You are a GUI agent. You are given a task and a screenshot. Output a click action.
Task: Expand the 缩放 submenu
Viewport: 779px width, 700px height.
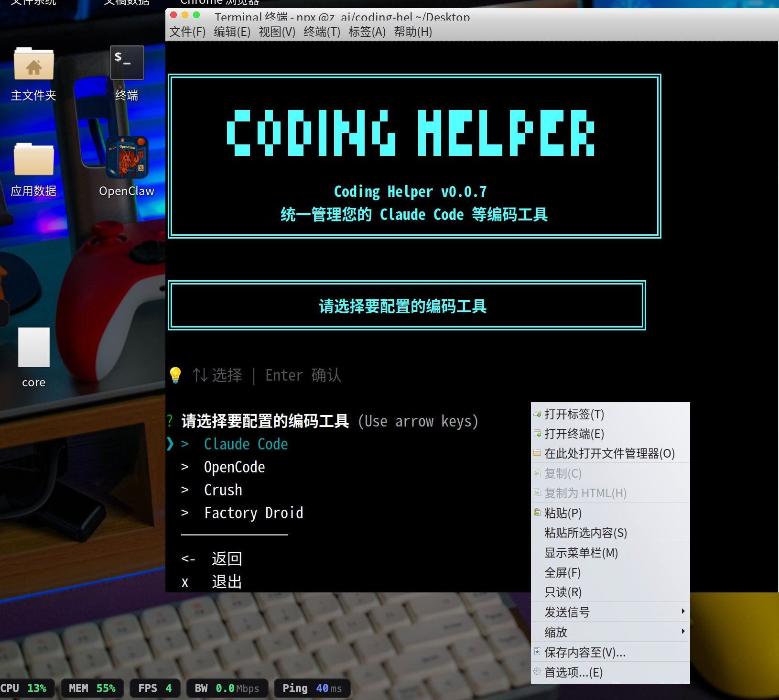[610, 632]
